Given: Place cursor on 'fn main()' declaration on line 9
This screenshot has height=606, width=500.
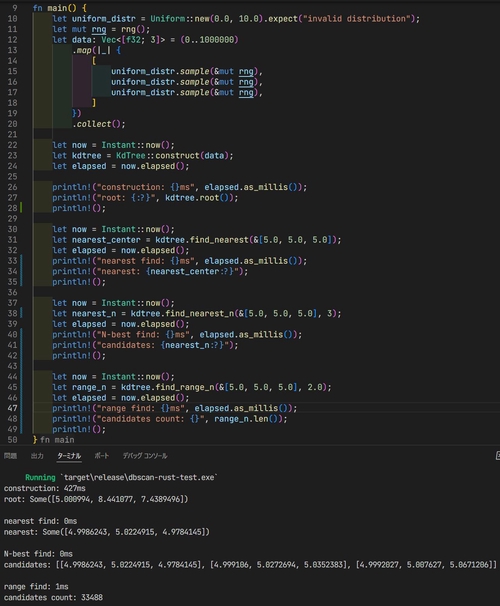Looking at the screenshot, I should click(54, 8).
